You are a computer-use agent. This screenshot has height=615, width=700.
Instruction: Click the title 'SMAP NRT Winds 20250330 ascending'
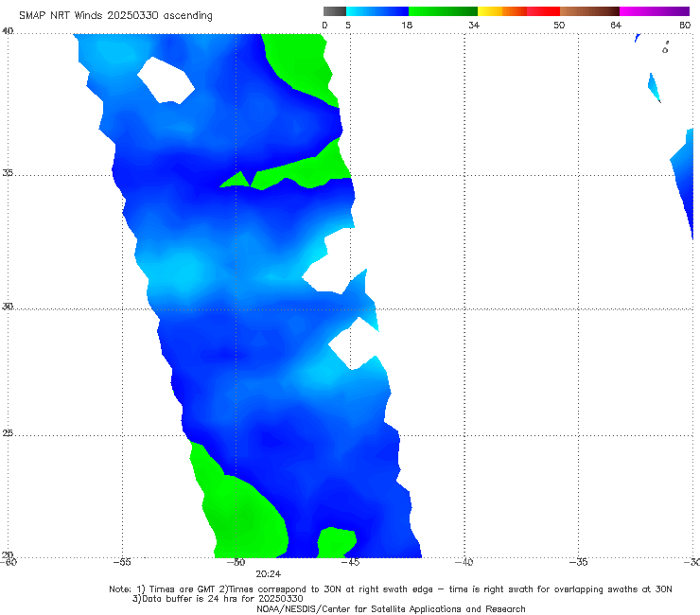tap(115, 15)
